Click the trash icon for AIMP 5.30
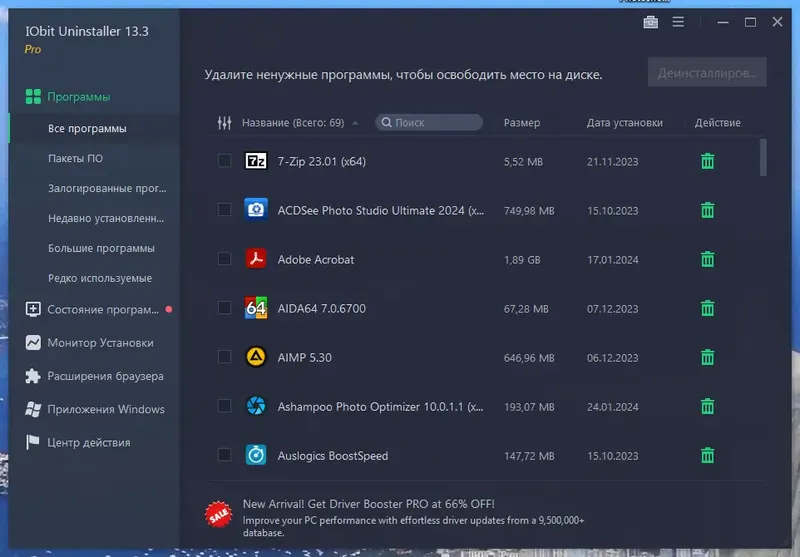Image resolution: width=800 pixels, height=557 pixels. 707,357
